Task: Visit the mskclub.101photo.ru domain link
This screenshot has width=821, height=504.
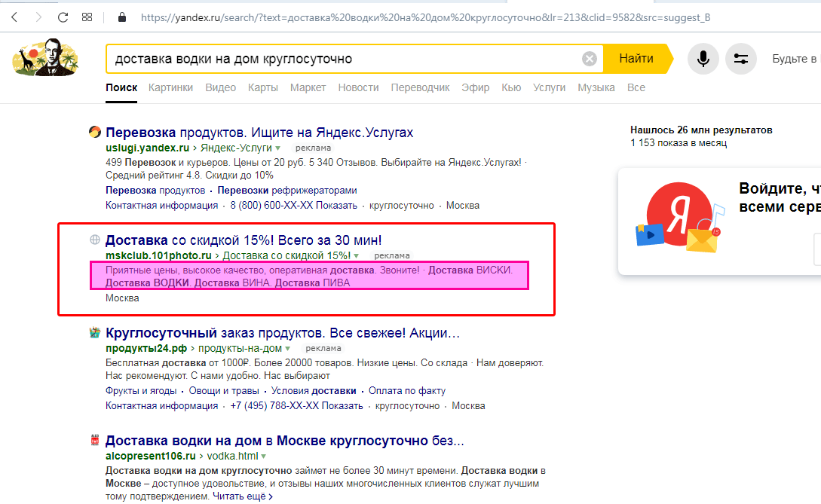Action: coord(158,256)
